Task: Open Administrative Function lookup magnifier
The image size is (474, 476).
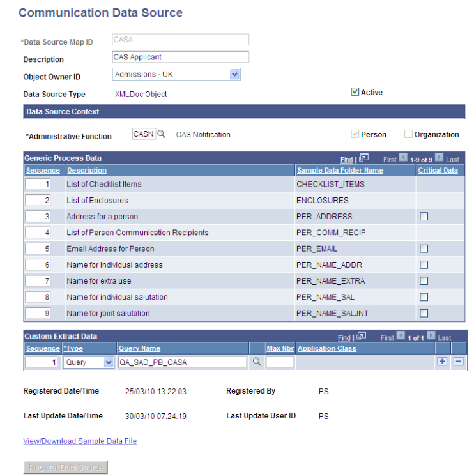Action: (162, 134)
